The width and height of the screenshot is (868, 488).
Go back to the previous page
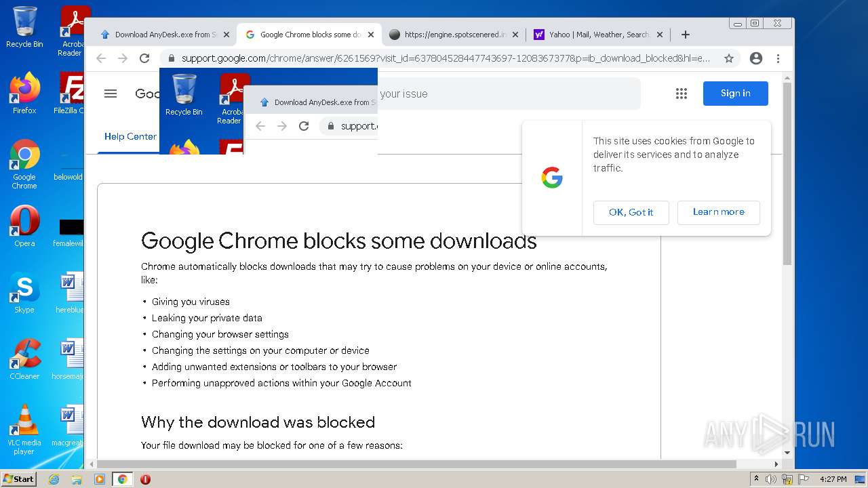pyautogui.click(x=101, y=58)
